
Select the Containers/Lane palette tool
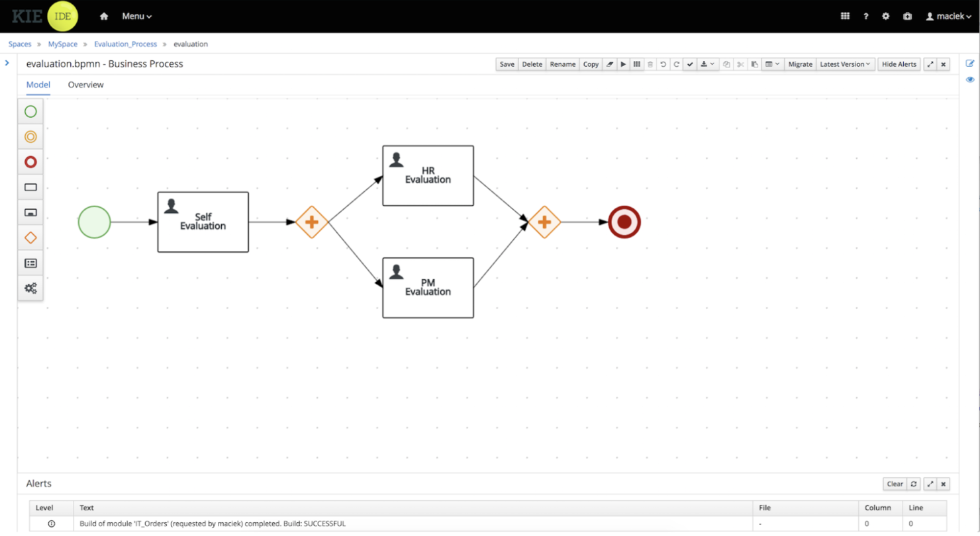pos(30,263)
